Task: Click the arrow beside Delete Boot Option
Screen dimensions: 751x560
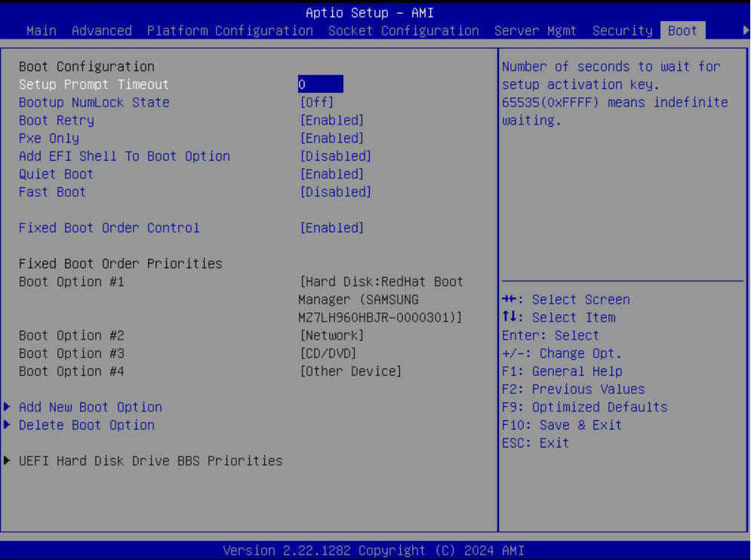Action: point(8,426)
